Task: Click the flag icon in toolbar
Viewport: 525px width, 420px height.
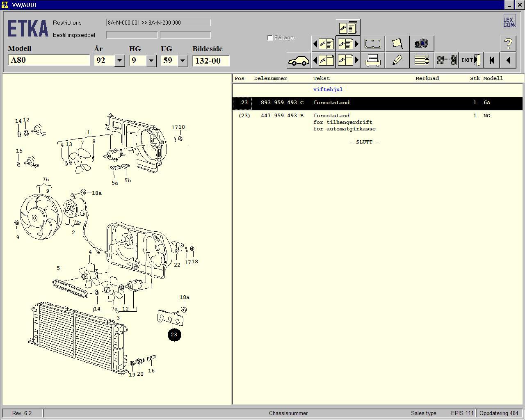Action: click(x=397, y=44)
